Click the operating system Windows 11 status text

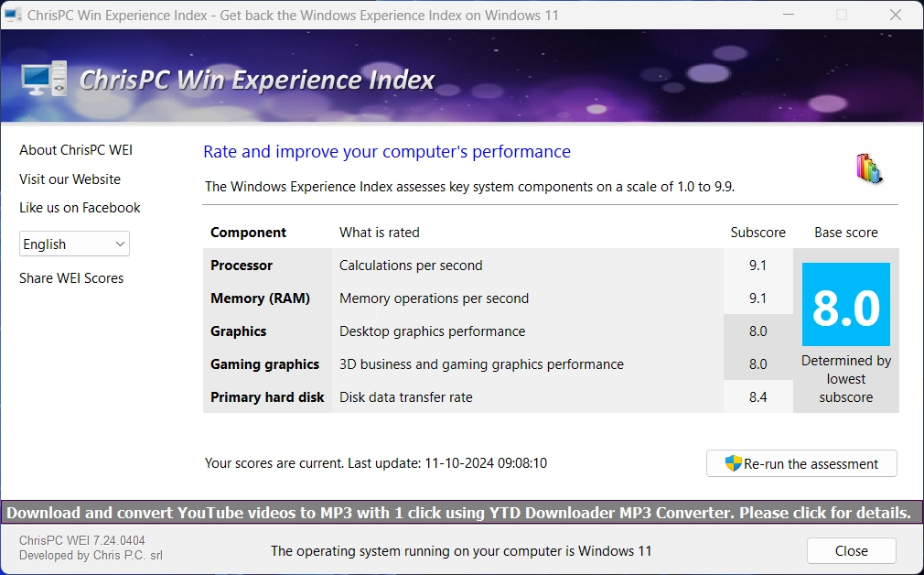[x=461, y=551]
